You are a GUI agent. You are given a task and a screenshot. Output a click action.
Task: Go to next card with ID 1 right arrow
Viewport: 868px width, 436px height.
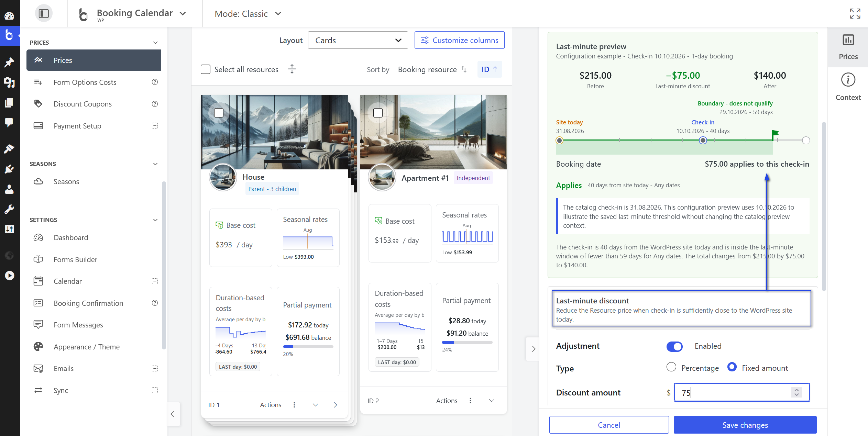(x=336, y=405)
